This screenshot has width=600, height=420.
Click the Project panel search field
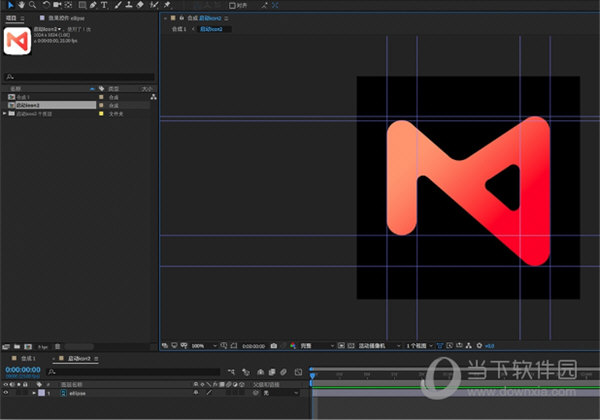coord(80,77)
